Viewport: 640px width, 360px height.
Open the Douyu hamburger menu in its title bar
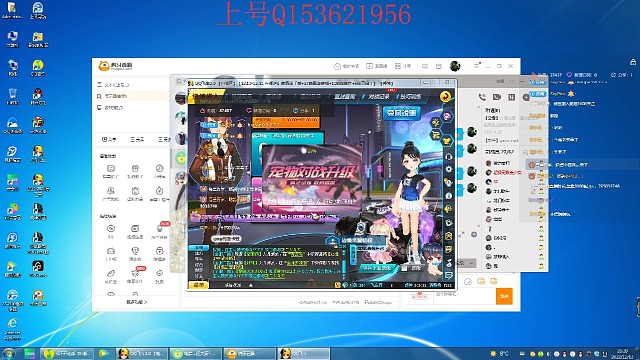(476, 66)
